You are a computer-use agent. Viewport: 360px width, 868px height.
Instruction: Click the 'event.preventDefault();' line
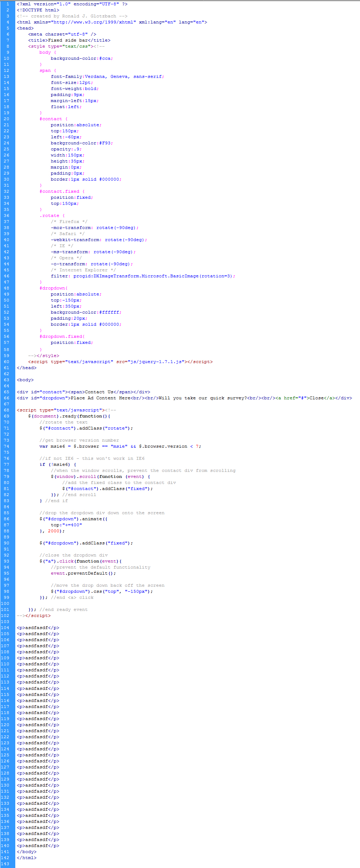coord(83,573)
